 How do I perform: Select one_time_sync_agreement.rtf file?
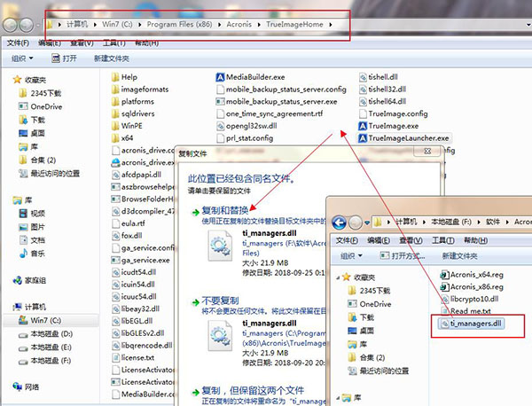[270, 114]
